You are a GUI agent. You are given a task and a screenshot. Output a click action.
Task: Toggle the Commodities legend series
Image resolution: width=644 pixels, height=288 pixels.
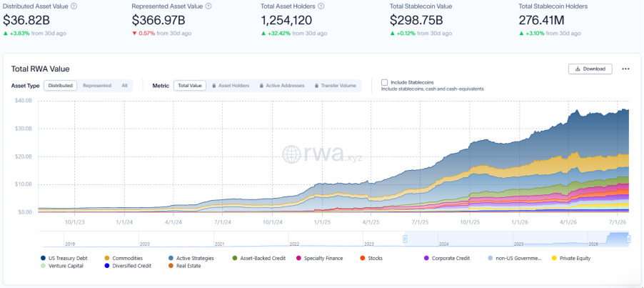[124, 259]
